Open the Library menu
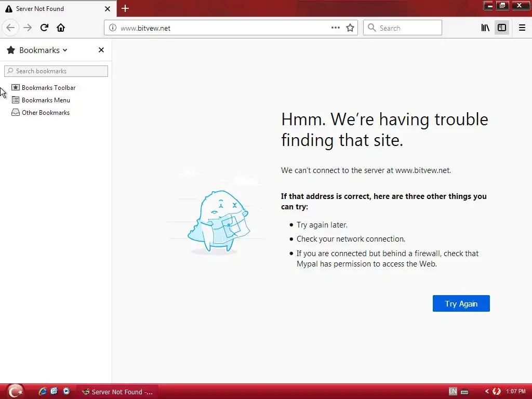 click(x=485, y=28)
